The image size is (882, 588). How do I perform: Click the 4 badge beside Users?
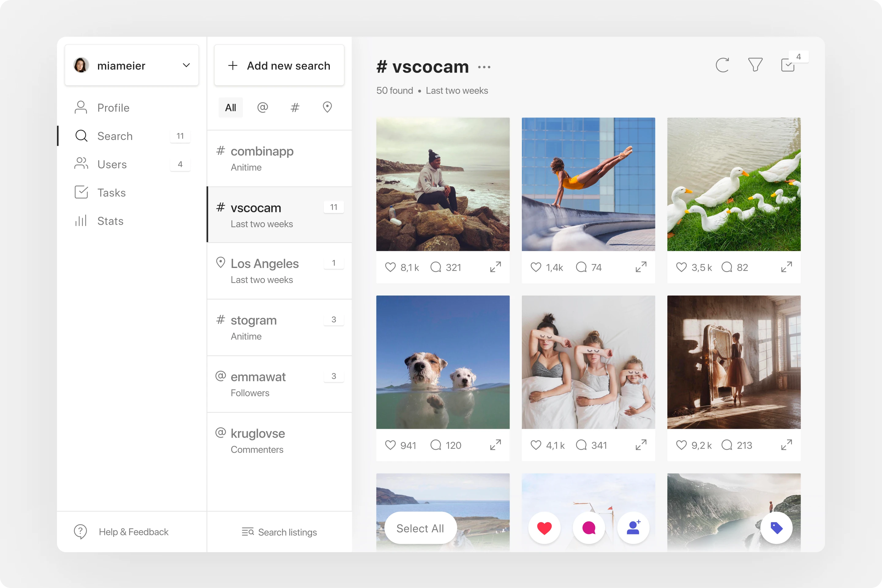click(x=180, y=164)
